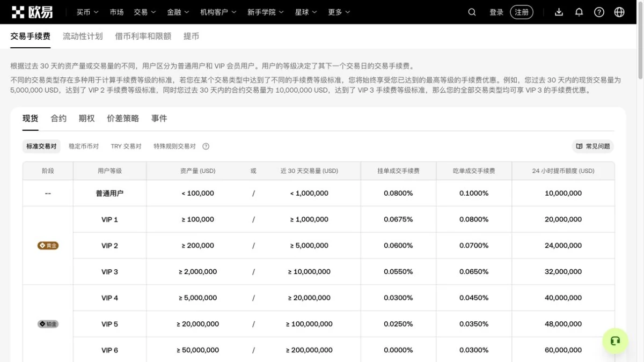Open the help question mark icon

(599, 12)
